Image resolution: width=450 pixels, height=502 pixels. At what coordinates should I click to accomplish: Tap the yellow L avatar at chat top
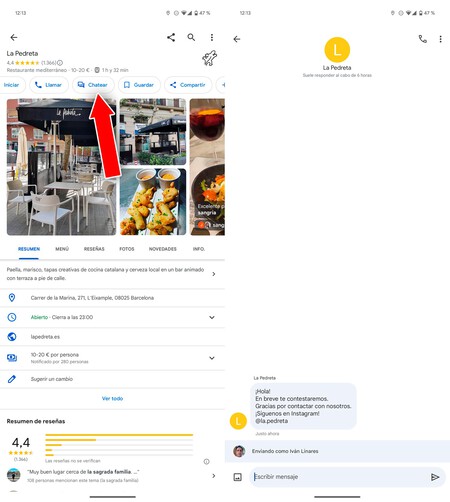click(x=337, y=50)
